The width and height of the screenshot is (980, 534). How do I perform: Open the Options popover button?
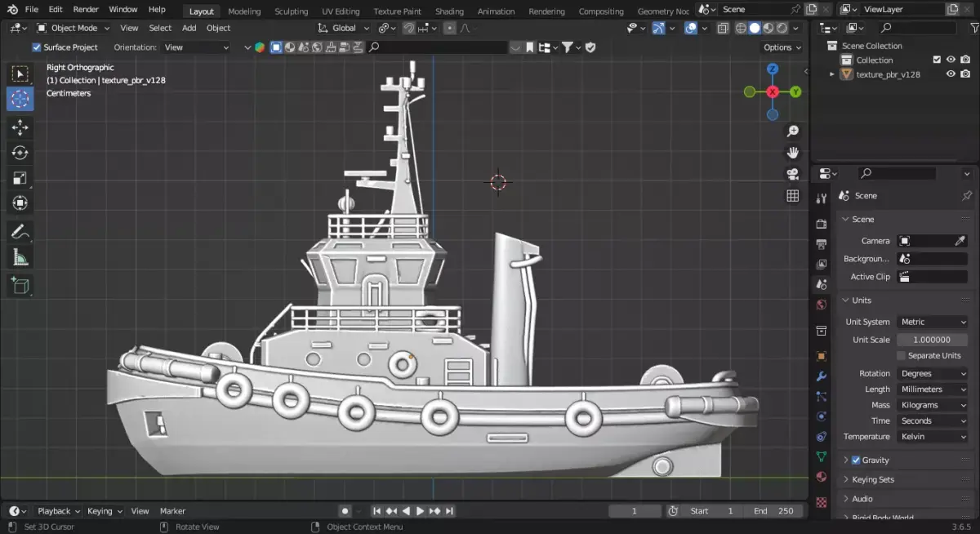782,47
